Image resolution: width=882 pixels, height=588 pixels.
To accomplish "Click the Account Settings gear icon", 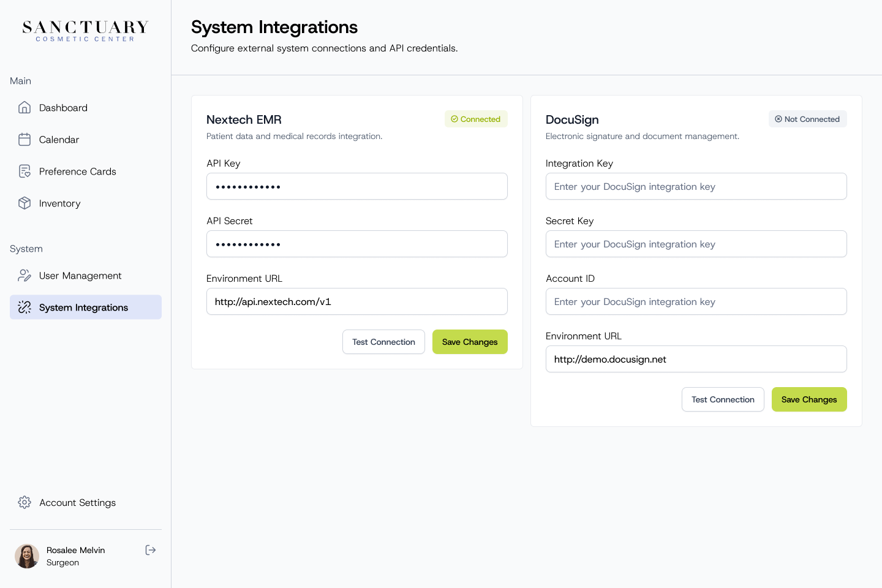I will pyautogui.click(x=24, y=502).
